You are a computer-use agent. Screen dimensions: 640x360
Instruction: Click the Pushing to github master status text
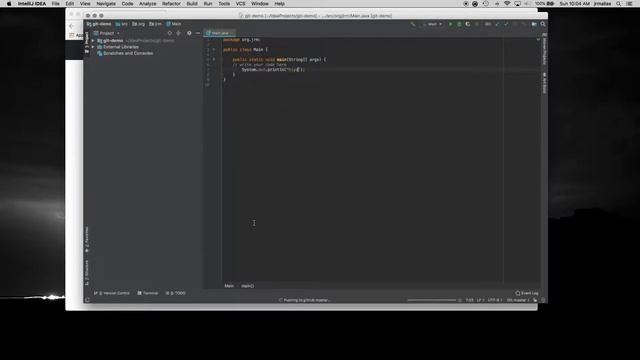coord(304,300)
